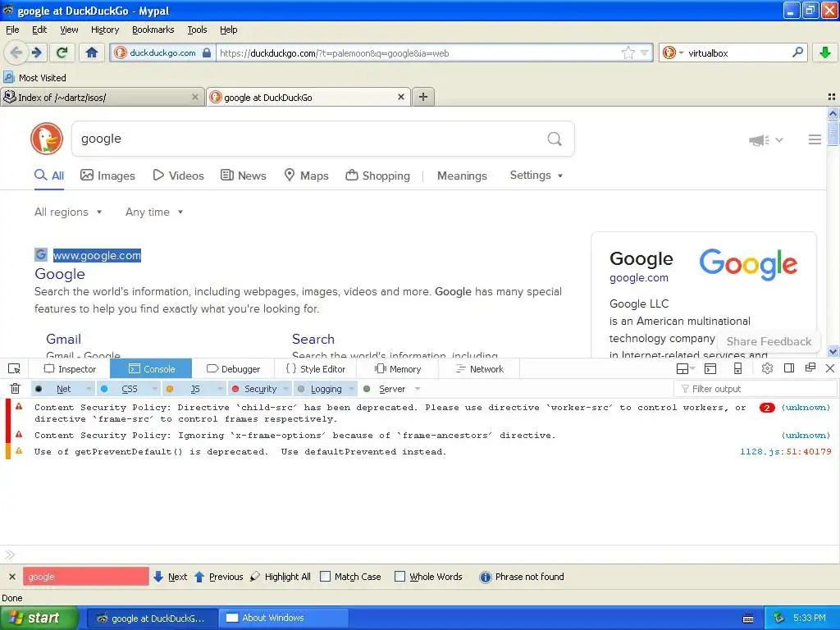This screenshot has width=840, height=630.
Task: Show devtools in separate window
Action: pos(810,367)
